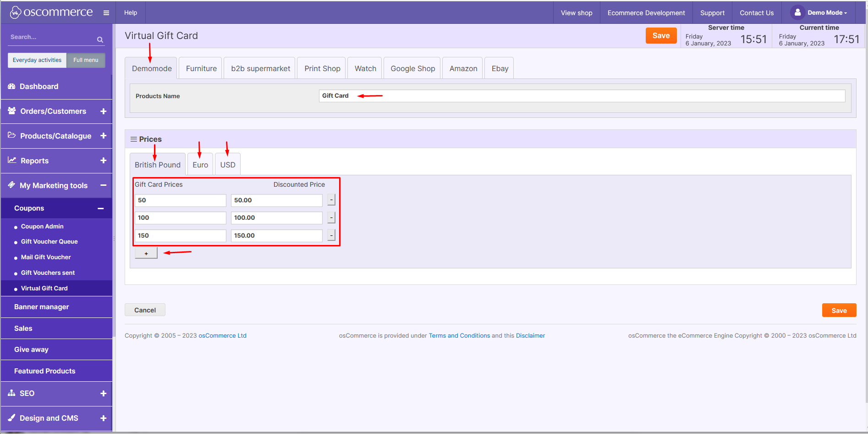The image size is (868, 434).
Task: Collapse the Coupons submenu
Action: pos(101,208)
